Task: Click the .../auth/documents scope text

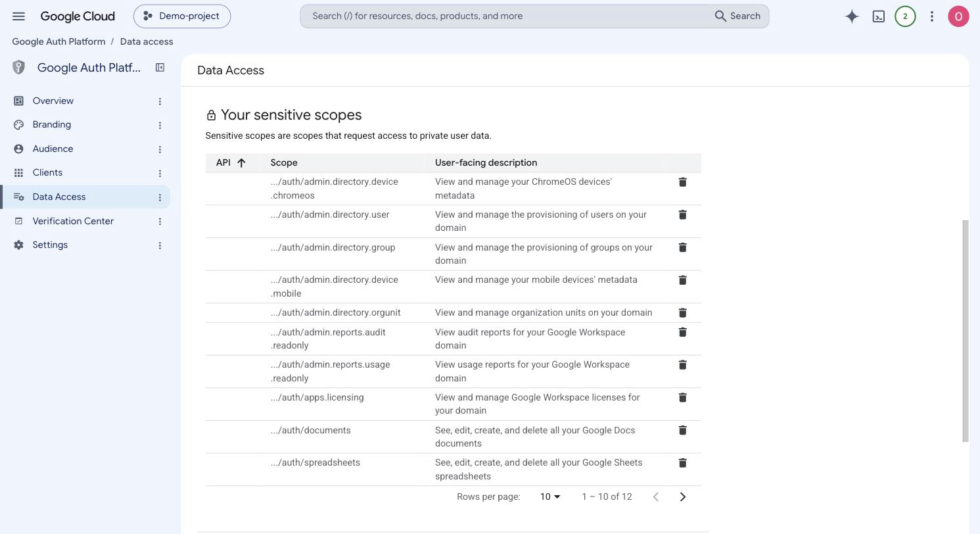Action: coord(310,430)
